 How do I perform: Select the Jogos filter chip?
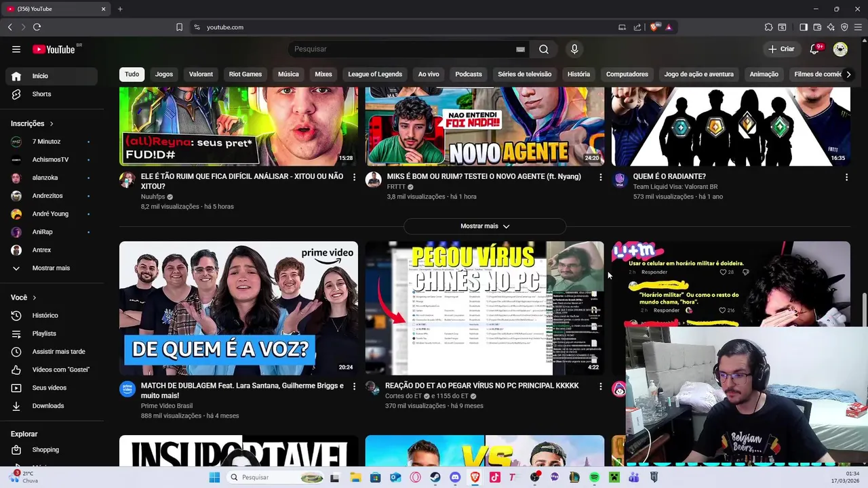pos(164,74)
